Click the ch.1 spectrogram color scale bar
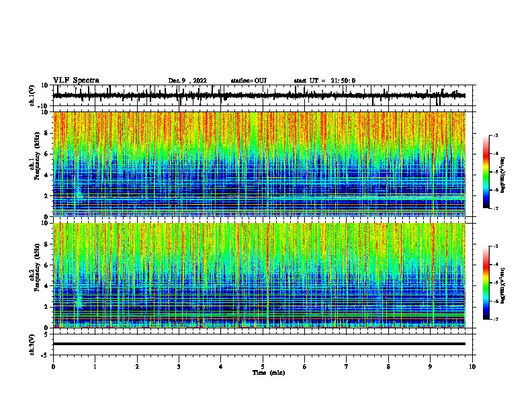Screen dimensions: 532x411 click(x=486, y=172)
